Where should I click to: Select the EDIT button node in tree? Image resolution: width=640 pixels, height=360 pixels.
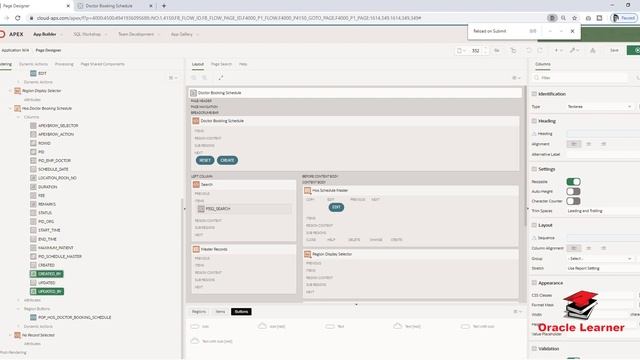point(39,73)
